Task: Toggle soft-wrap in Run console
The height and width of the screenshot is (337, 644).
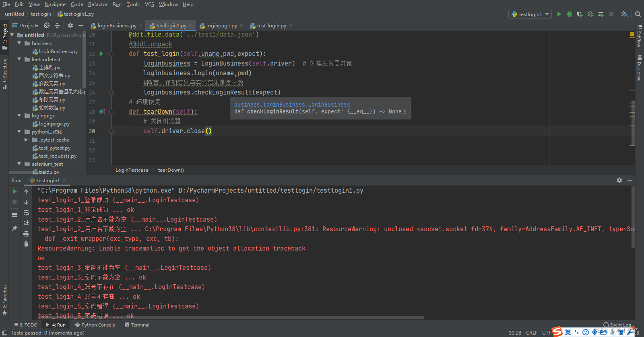Action: pos(26,213)
